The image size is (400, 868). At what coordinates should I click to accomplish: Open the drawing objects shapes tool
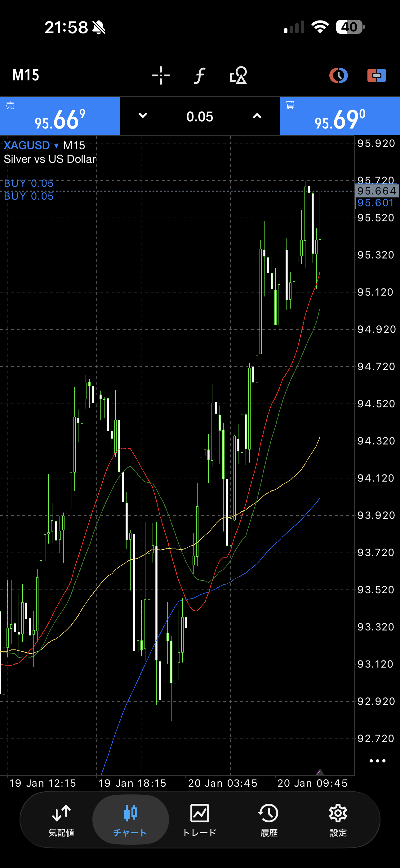[238, 75]
